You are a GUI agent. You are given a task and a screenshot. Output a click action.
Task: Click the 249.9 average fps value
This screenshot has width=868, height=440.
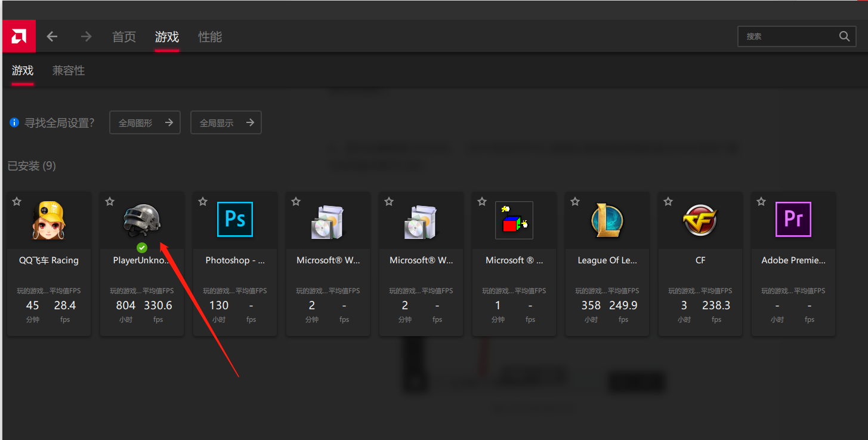tap(623, 306)
